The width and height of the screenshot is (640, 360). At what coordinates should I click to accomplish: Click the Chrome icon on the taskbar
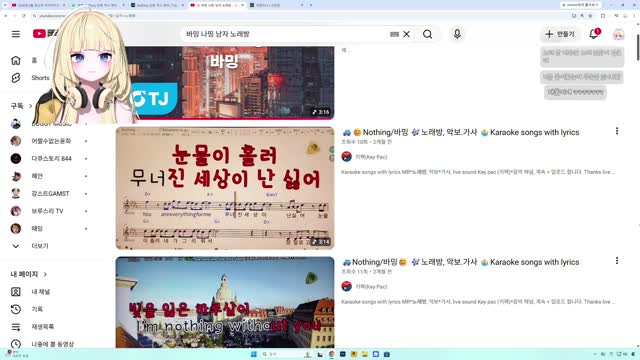(331, 354)
